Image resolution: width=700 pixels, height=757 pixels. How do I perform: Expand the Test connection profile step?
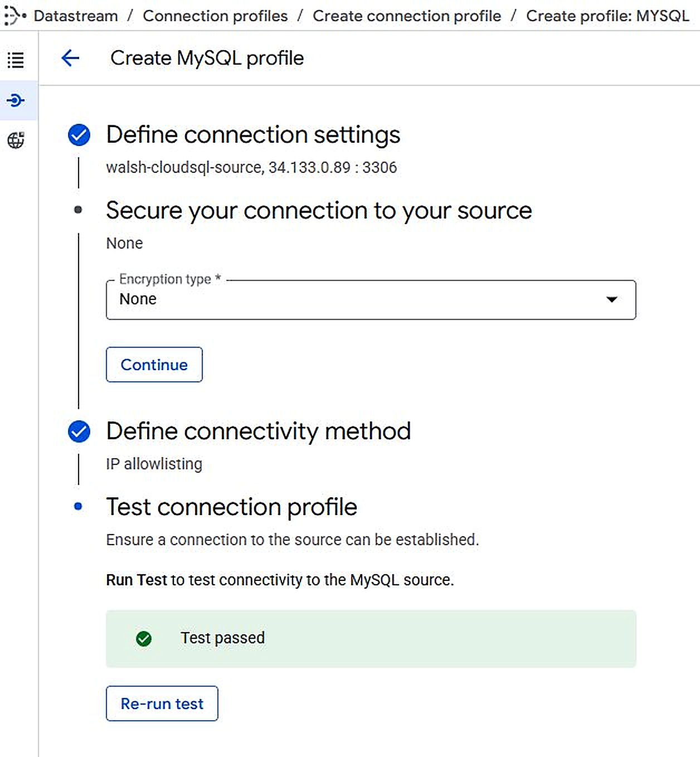tap(231, 507)
